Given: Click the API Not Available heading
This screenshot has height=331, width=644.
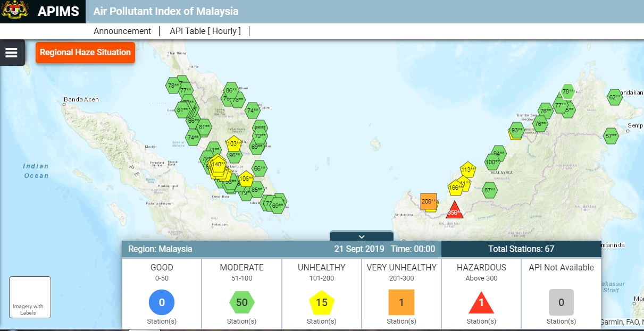Looking at the screenshot, I should point(561,268).
